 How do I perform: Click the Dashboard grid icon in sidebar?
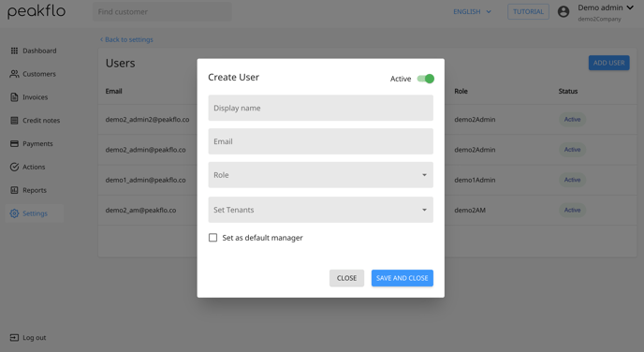[x=14, y=51]
